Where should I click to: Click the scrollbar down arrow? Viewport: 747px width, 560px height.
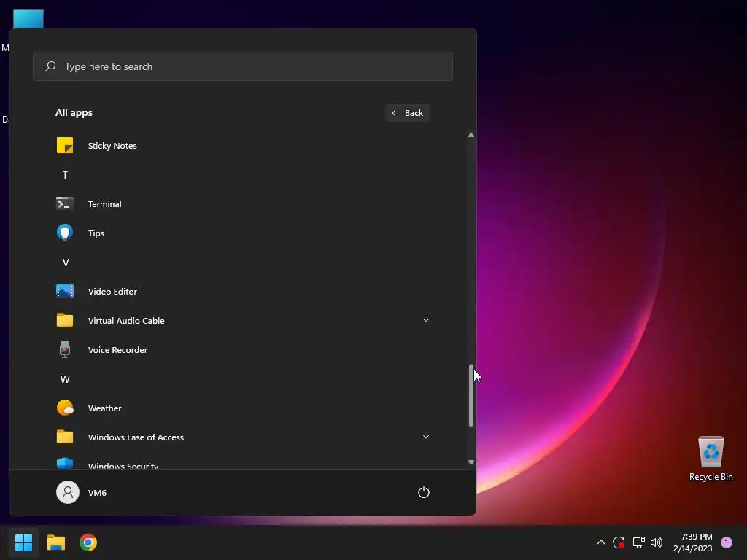[471, 462]
